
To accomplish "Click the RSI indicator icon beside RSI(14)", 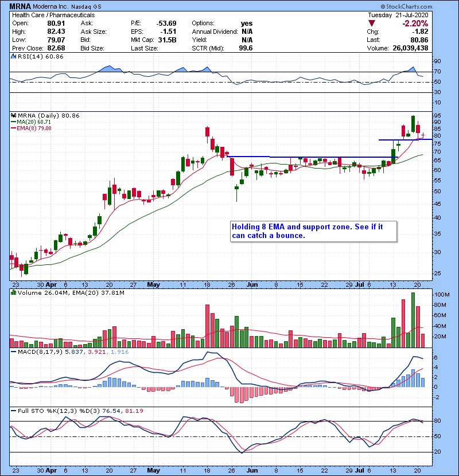I will click(14, 56).
